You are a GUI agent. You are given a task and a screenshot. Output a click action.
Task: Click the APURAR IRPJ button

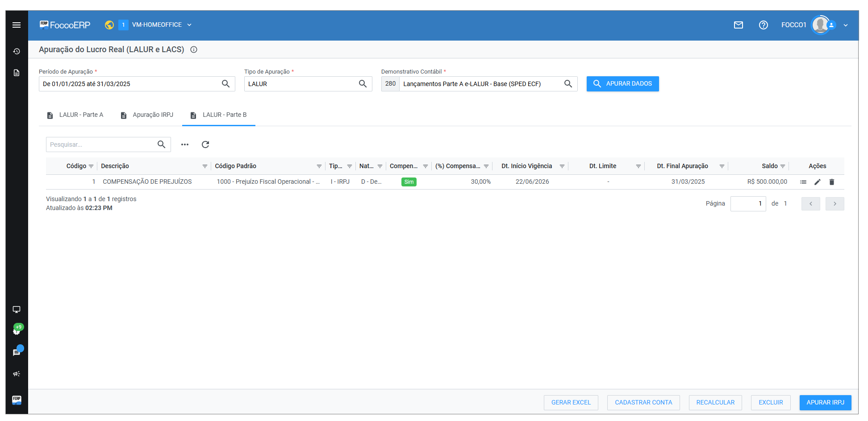(826, 403)
